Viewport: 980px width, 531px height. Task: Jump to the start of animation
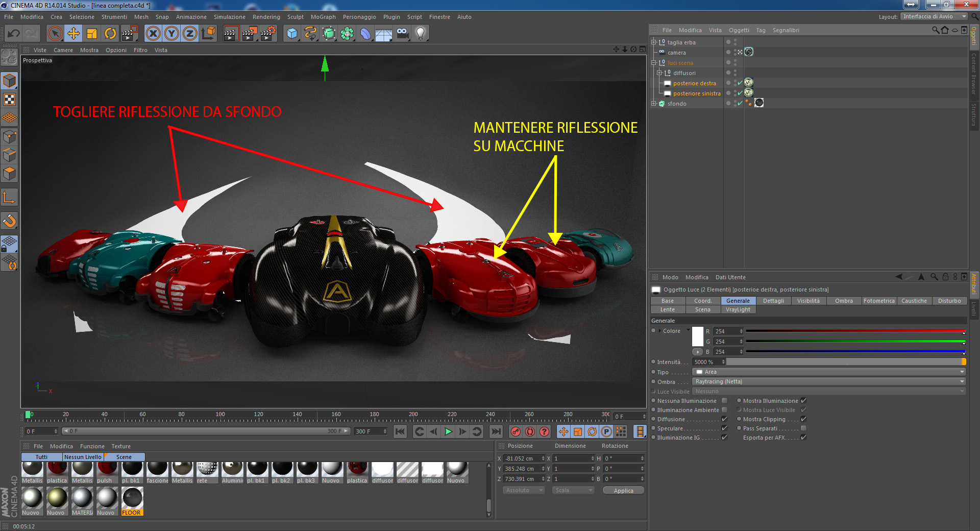401,431
